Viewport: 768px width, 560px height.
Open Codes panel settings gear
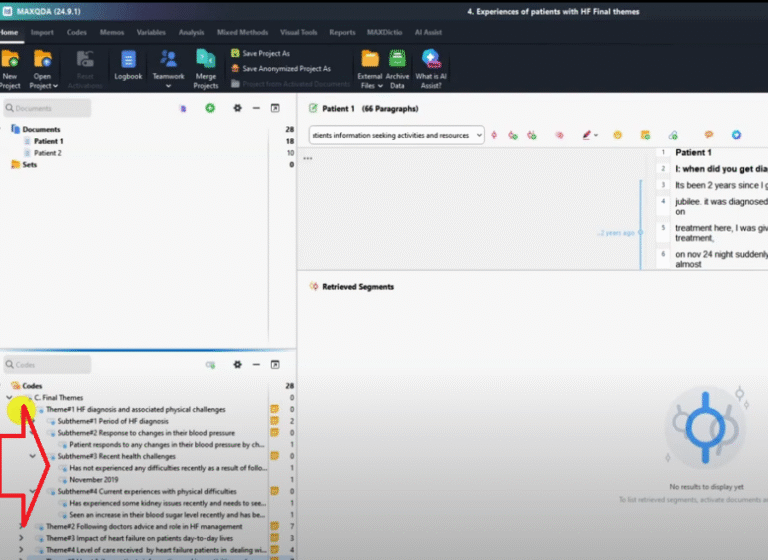237,365
